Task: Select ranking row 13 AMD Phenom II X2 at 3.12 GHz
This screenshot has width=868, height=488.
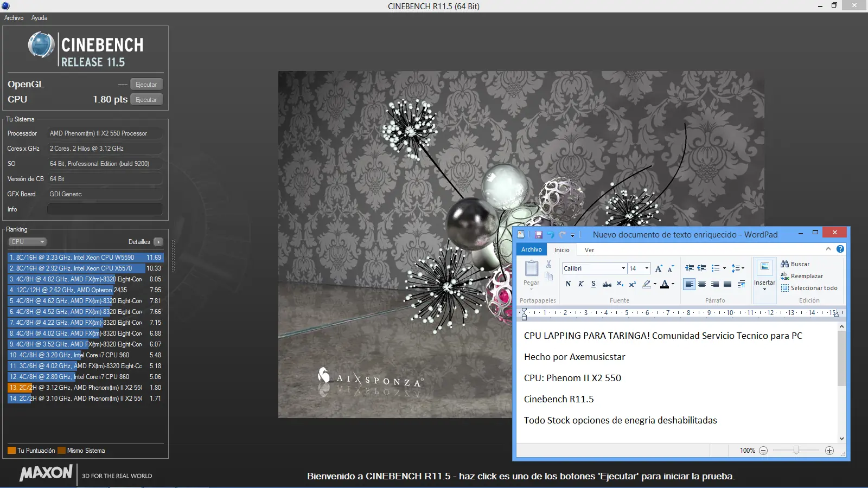Action: point(85,388)
